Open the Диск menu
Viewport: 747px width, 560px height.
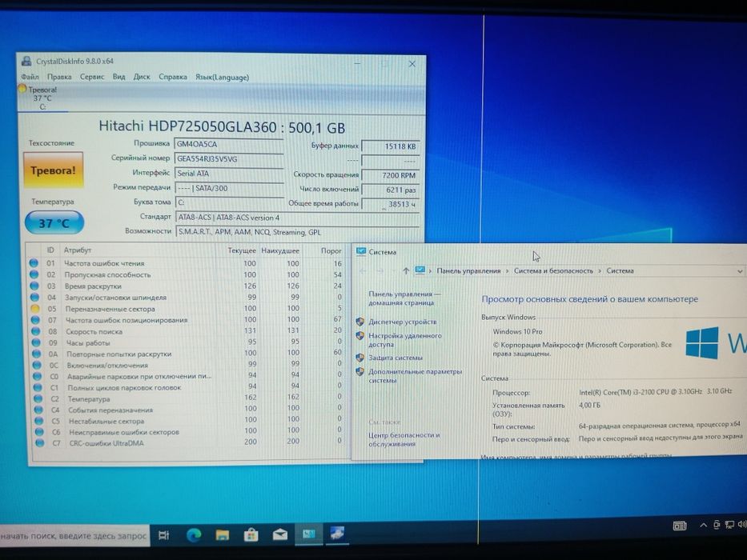click(x=142, y=77)
